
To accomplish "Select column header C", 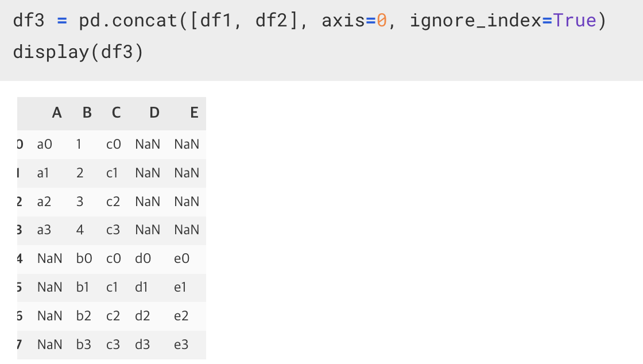I will tap(117, 113).
